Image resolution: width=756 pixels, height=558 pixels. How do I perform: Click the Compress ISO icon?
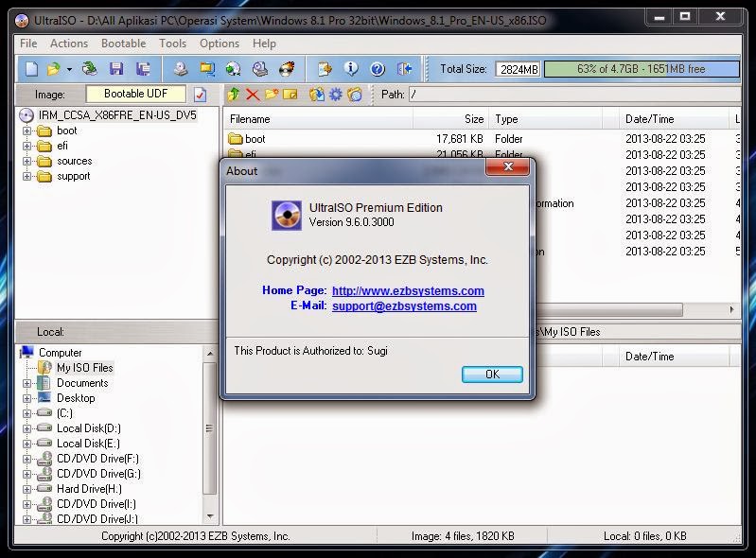tap(207, 69)
